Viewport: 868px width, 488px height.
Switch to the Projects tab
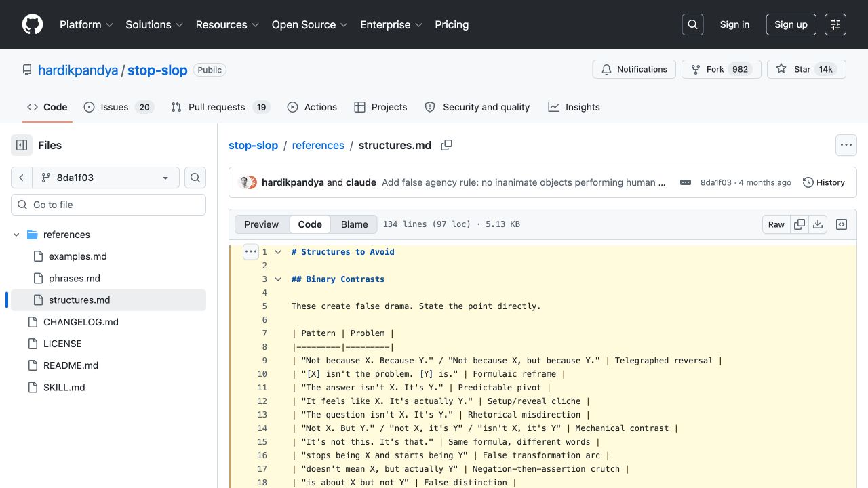[380, 107]
